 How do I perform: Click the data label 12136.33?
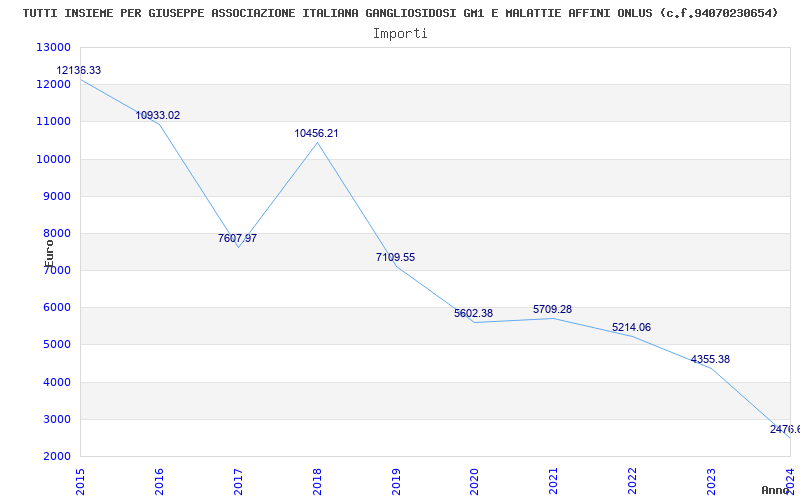point(79,70)
